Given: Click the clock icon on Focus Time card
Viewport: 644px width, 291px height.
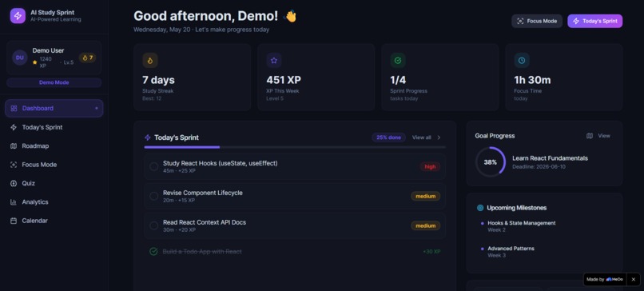Looking at the screenshot, I should click(522, 61).
